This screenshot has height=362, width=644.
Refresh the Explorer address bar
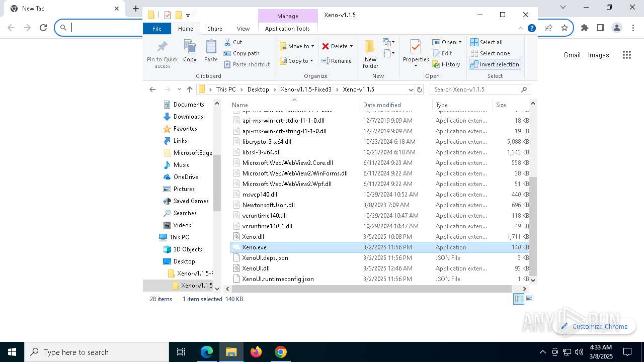coord(420,89)
